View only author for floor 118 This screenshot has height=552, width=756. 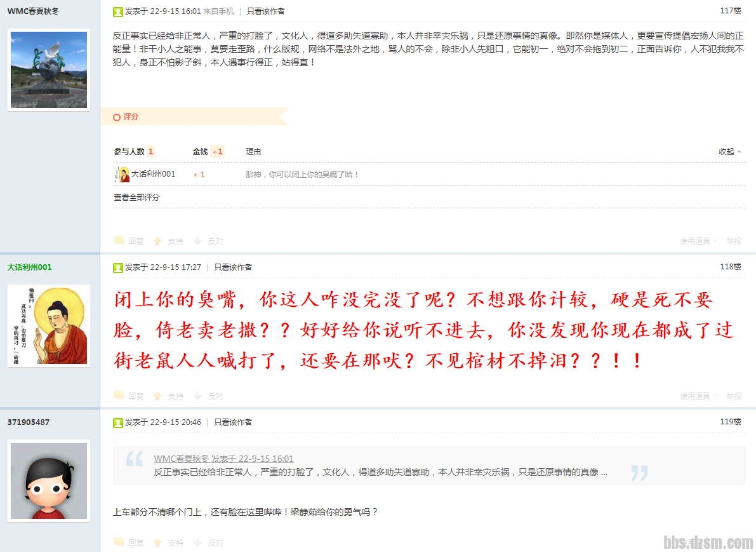coord(233,267)
